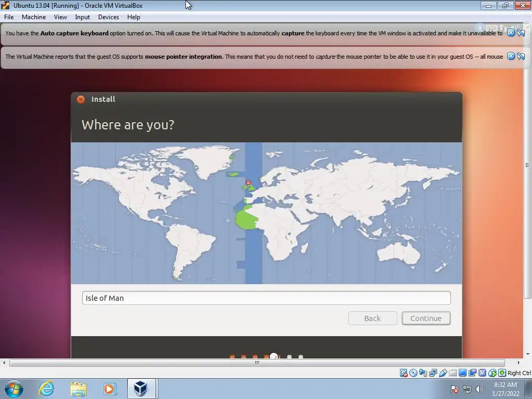Click the audio status bar icon
Viewport: 532px width, 399px height.
click(x=423, y=373)
